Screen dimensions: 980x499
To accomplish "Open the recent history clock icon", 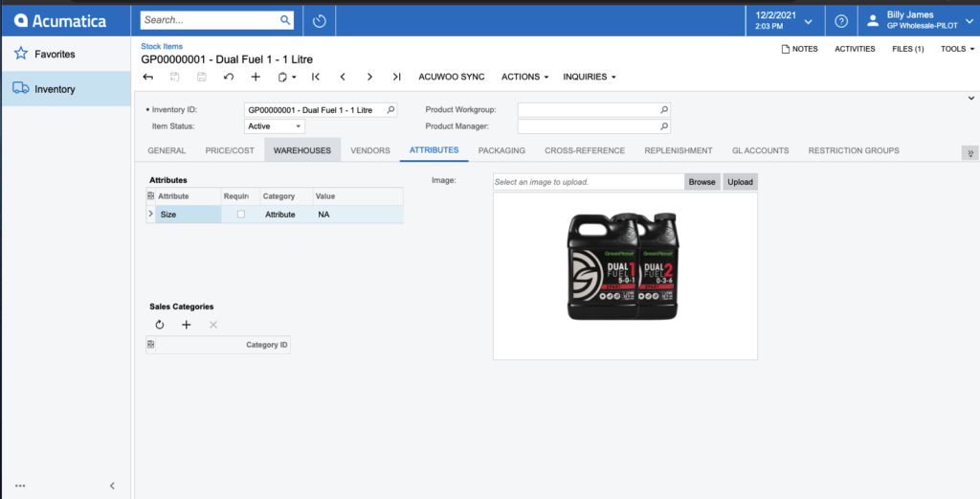I will pyautogui.click(x=320, y=21).
